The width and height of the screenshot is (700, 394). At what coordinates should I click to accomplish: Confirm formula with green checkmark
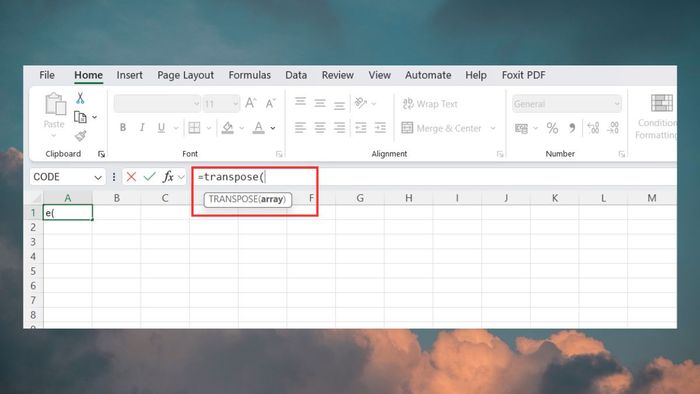(x=150, y=177)
